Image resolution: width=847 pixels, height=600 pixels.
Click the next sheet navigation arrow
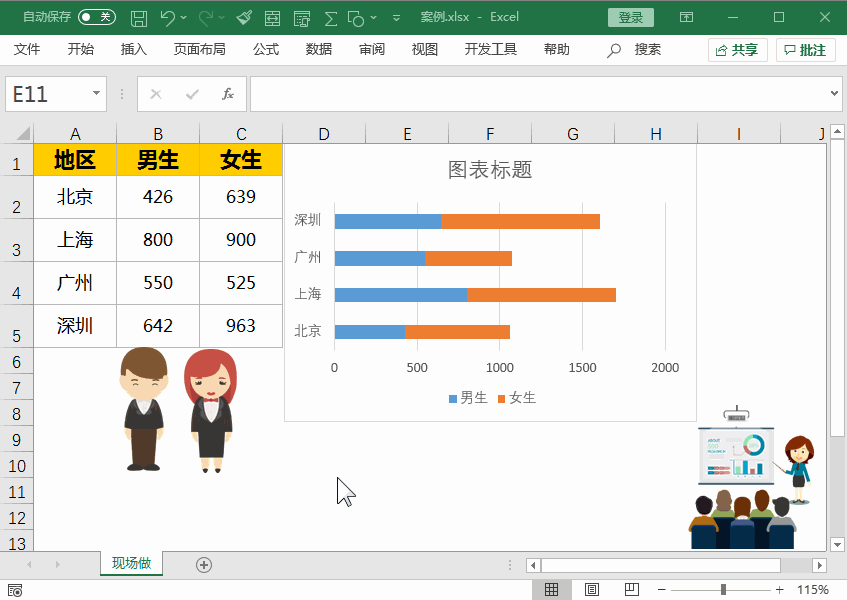click(57, 564)
